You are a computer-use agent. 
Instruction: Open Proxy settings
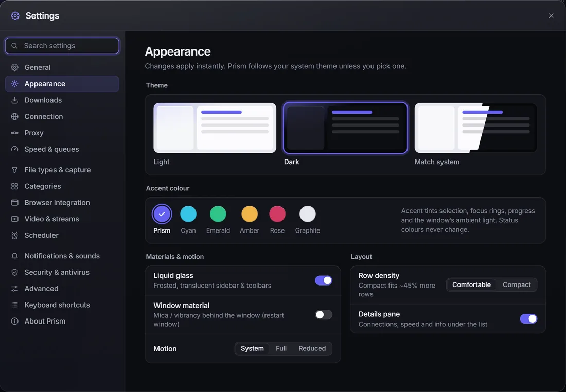coord(62,133)
